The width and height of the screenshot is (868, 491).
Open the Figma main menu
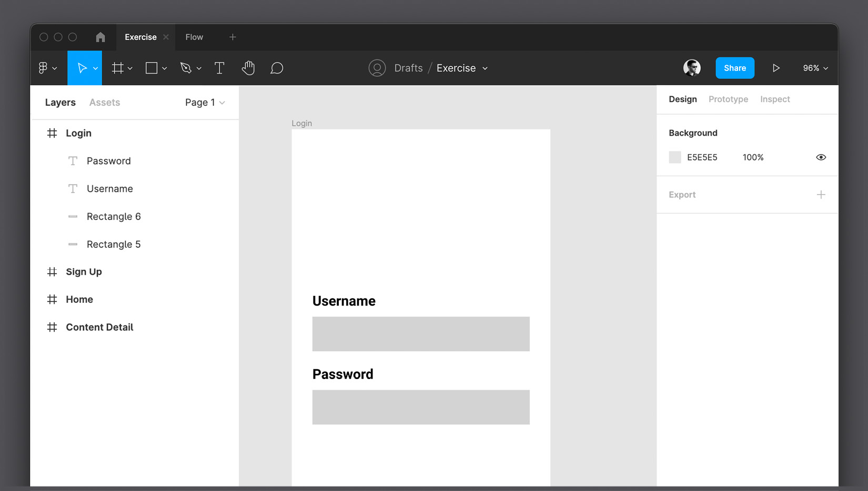click(x=45, y=68)
